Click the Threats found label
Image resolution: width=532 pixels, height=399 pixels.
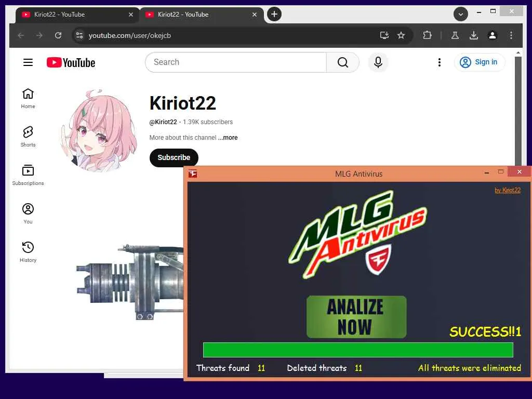pyautogui.click(x=222, y=368)
